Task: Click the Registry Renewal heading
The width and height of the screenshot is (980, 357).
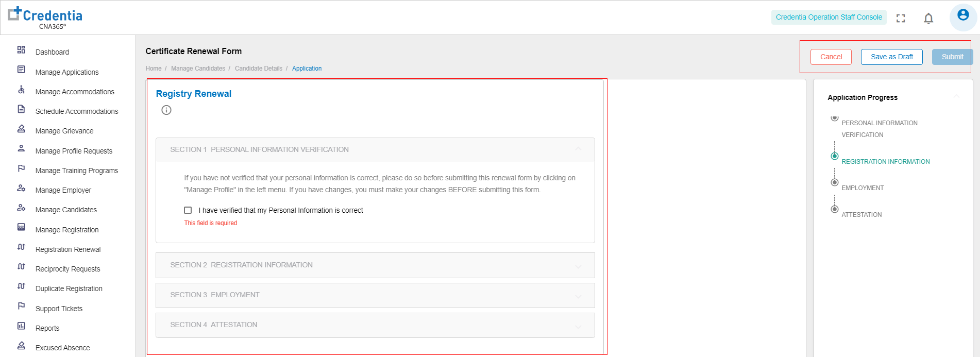Action: [x=194, y=94]
